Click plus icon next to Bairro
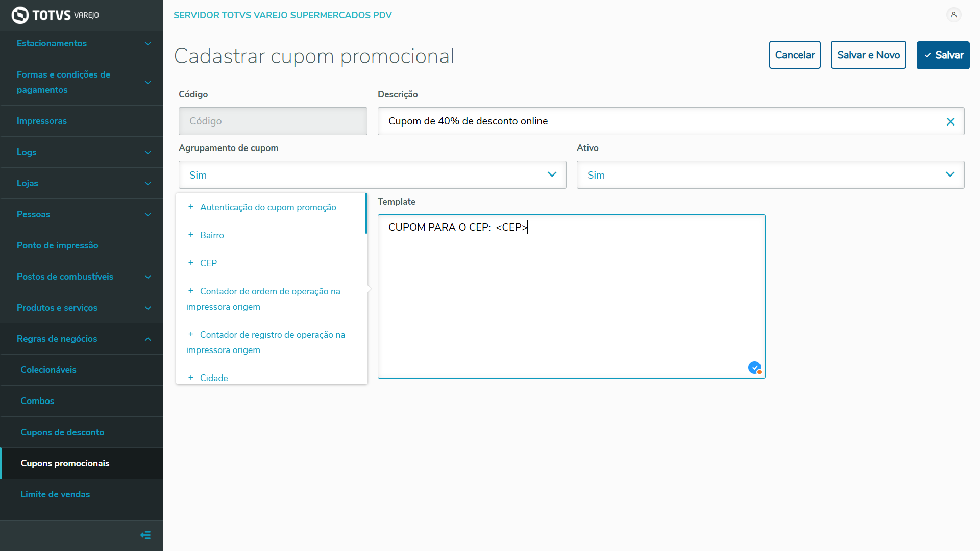This screenshot has height=551, width=980. tap(191, 235)
